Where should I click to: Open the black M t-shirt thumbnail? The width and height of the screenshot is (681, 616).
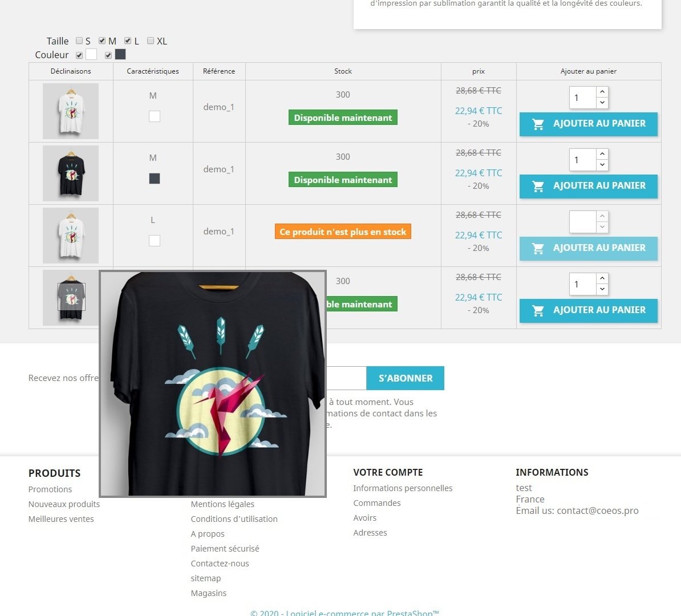71,173
